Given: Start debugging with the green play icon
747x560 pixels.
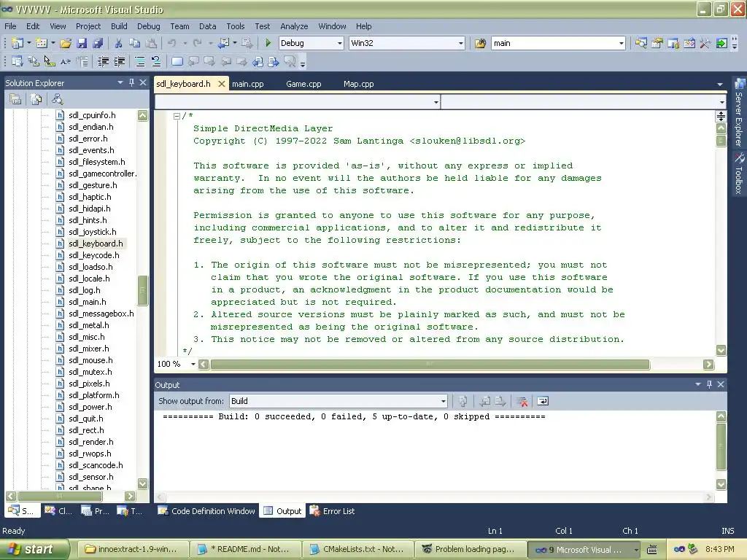Looking at the screenshot, I should [x=268, y=43].
